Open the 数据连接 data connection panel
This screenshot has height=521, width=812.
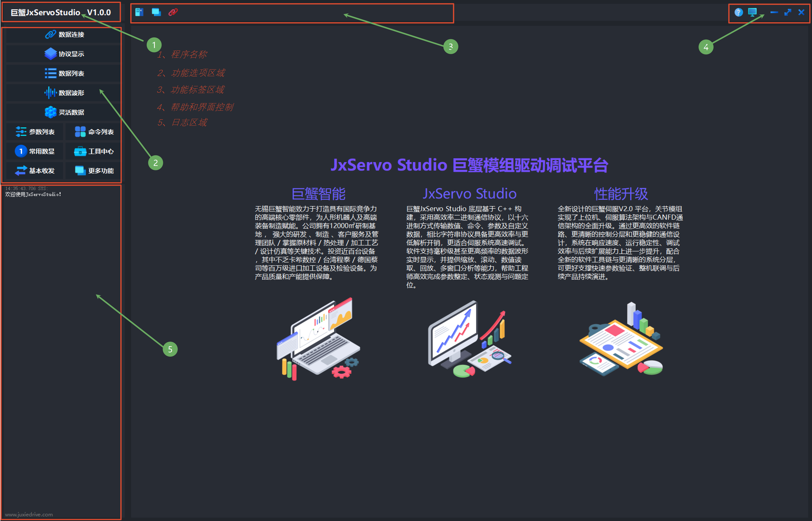[x=63, y=34]
